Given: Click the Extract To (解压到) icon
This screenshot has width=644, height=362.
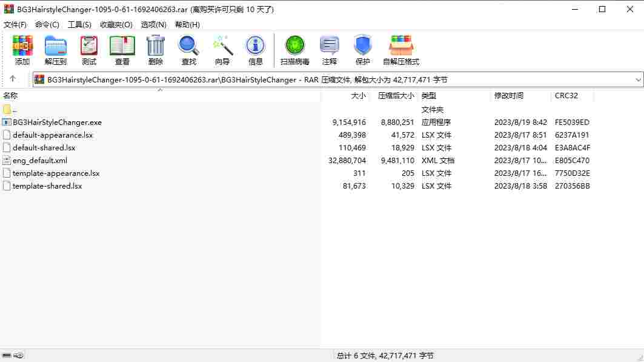Looking at the screenshot, I should point(56,50).
